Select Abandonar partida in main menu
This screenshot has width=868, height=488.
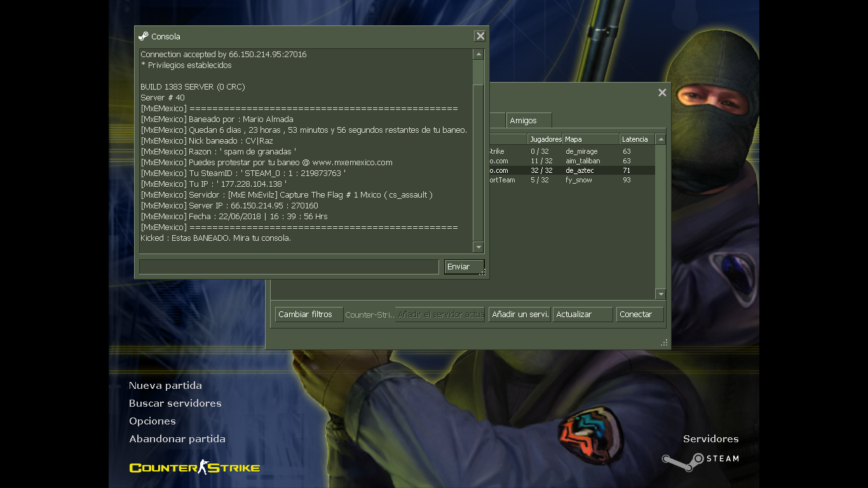pos(177,439)
